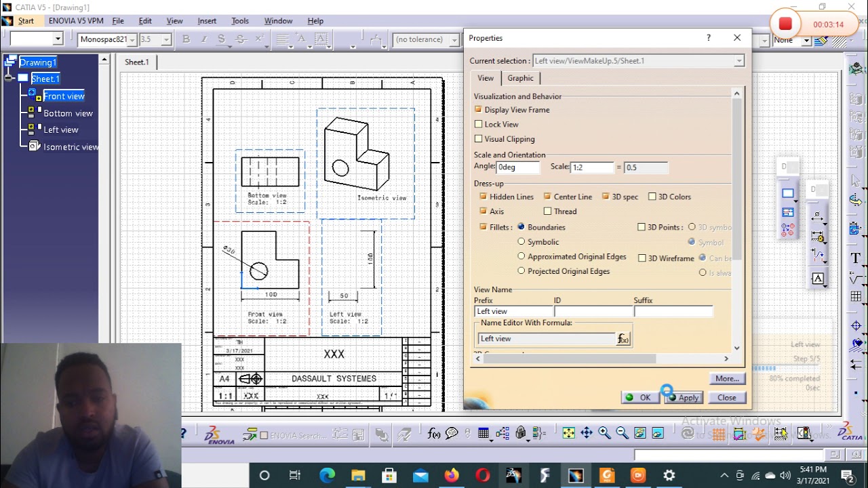Click the Close button in Properties dialog
The height and width of the screenshot is (488, 868).
727,398
